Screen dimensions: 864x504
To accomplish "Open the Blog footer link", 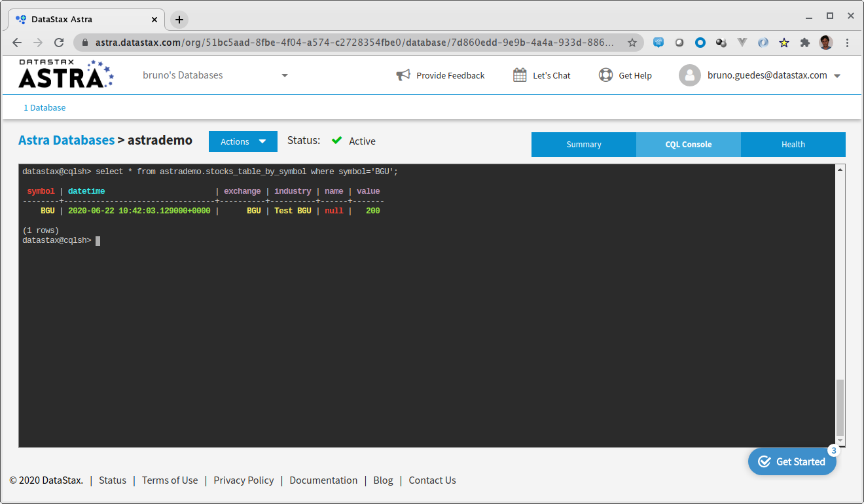I will point(383,480).
